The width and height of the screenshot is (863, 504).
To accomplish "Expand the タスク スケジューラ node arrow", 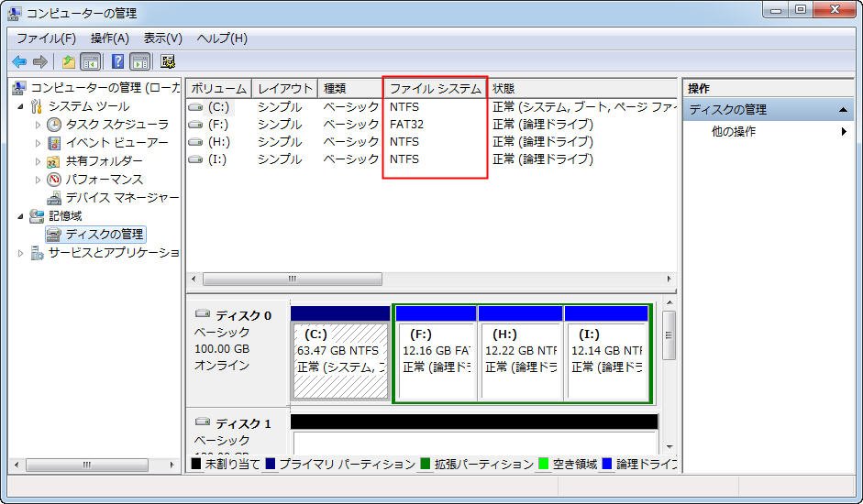I will (x=38, y=125).
